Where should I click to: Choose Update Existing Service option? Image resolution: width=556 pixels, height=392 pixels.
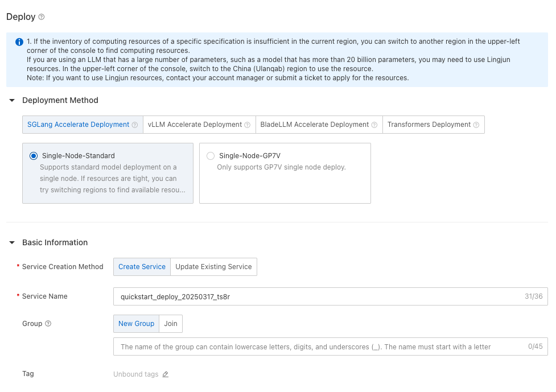pyautogui.click(x=213, y=267)
